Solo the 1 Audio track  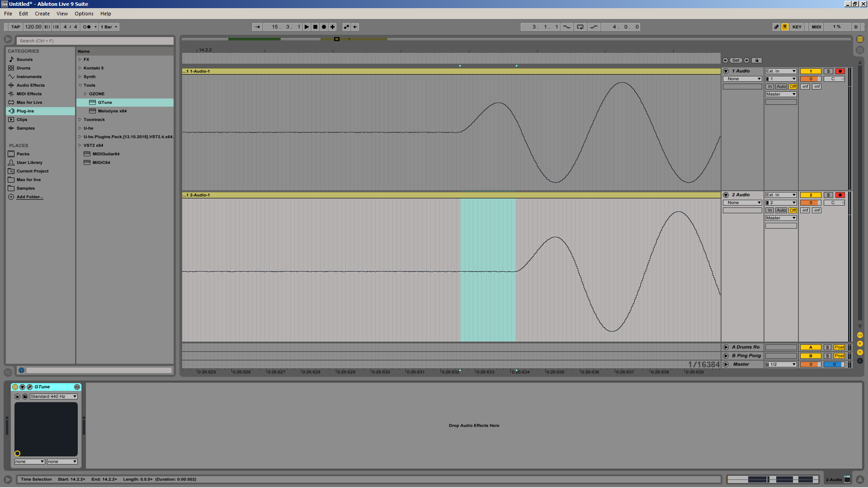click(x=828, y=71)
